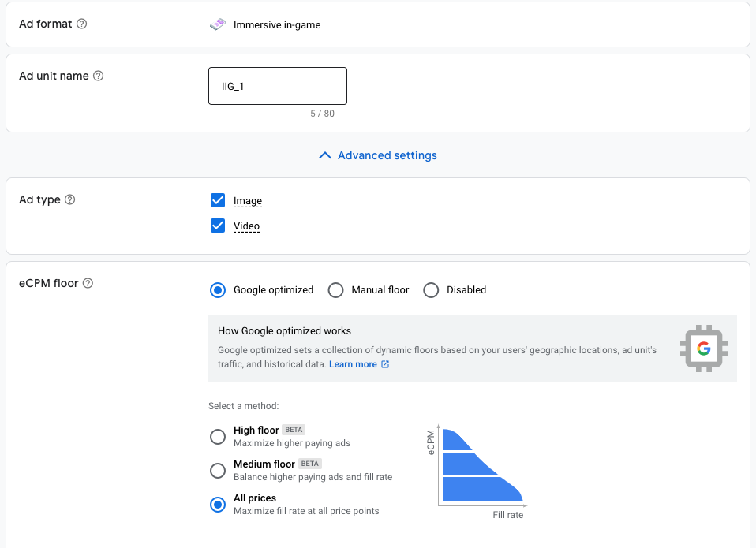
Task: Collapse the Advanced settings section
Action: tap(387, 155)
